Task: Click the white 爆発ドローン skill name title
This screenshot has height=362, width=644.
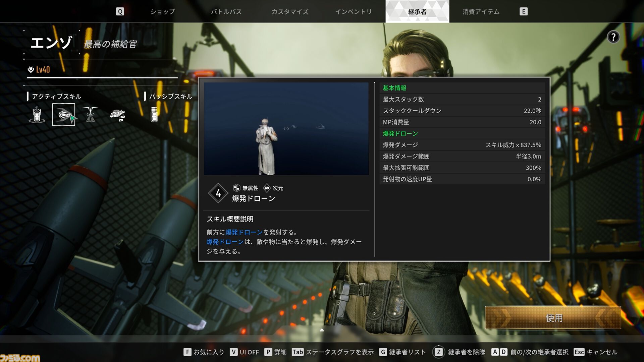Action: point(254,198)
